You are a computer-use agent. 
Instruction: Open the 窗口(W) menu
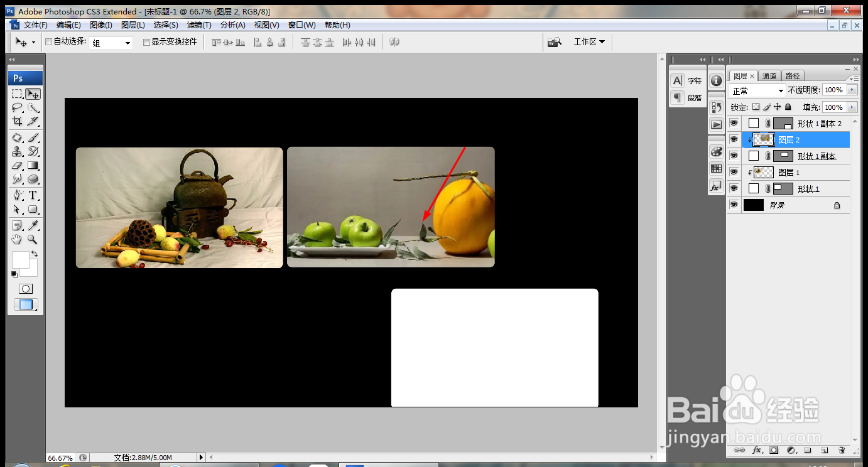[302, 25]
